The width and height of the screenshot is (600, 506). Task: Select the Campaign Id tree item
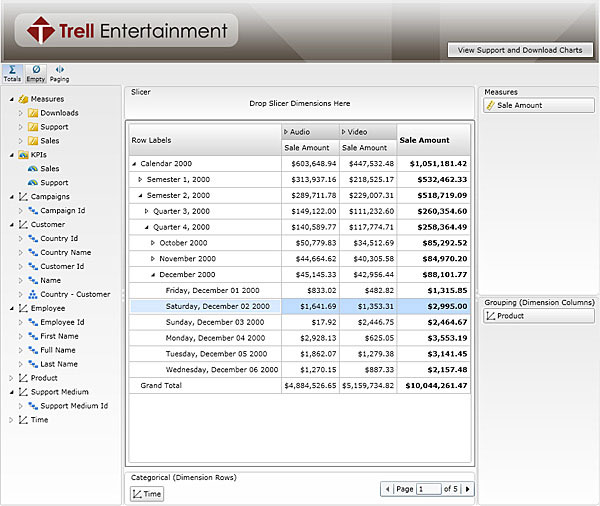click(x=61, y=211)
